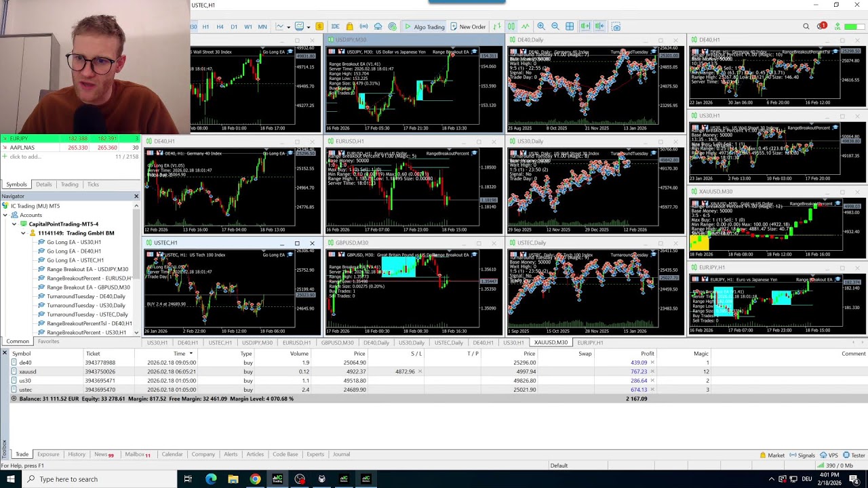Viewport: 868px width, 488px height.
Task: Tile chart windows with grid icon
Action: point(570,26)
